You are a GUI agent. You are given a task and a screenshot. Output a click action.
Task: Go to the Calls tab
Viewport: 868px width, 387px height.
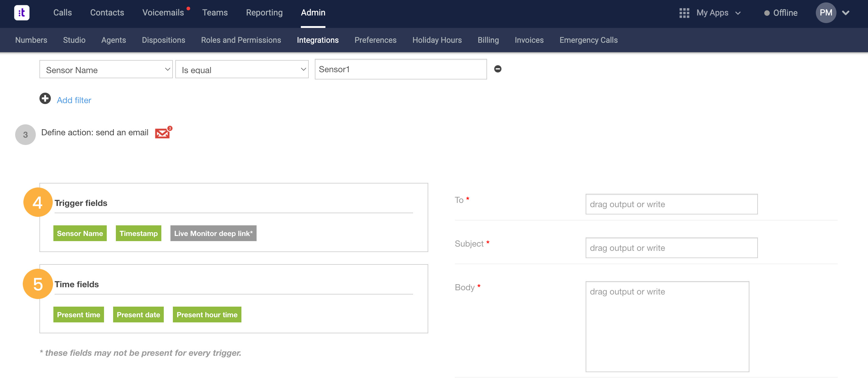[x=63, y=12]
